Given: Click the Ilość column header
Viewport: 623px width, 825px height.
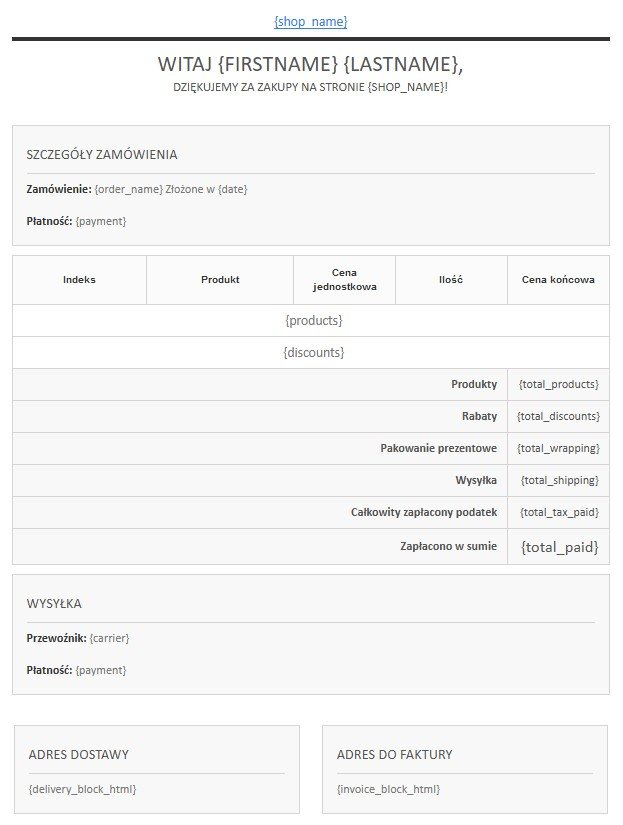Looking at the screenshot, I should point(450,280).
